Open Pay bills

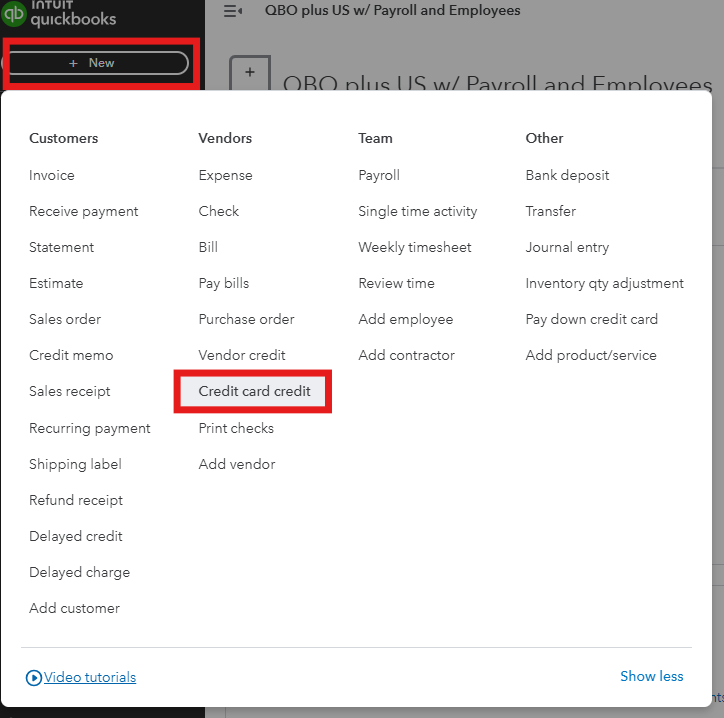(224, 284)
